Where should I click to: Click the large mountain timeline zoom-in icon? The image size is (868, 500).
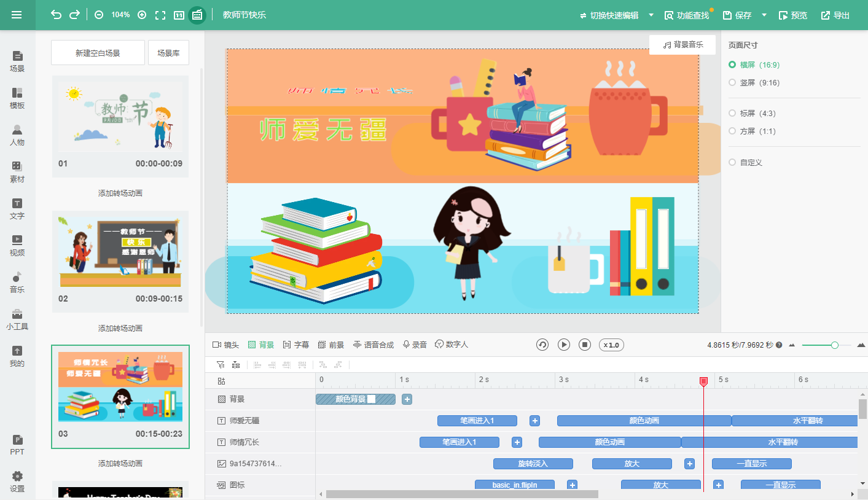click(x=861, y=345)
